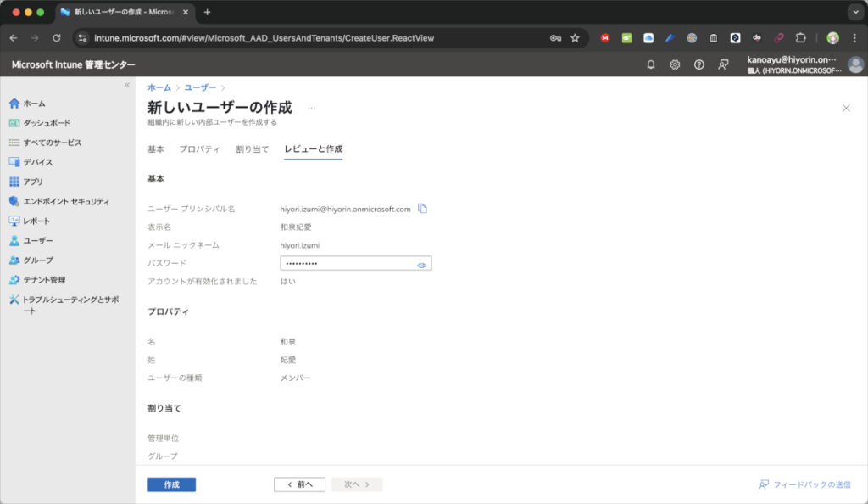
Task: Switch to the プロパティ tab
Action: point(200,149)
